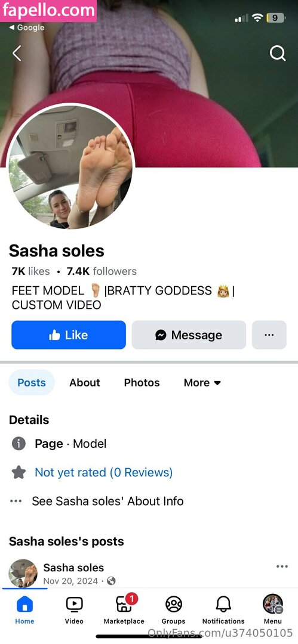Open the Menu profile icon
This screenshot has height=644, width=298.
click(273, 603)
